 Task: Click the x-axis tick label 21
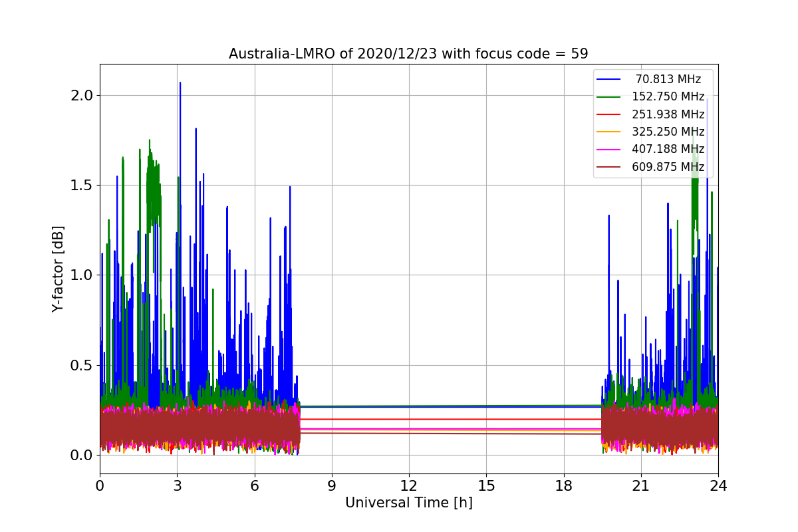tap(641, 486)
